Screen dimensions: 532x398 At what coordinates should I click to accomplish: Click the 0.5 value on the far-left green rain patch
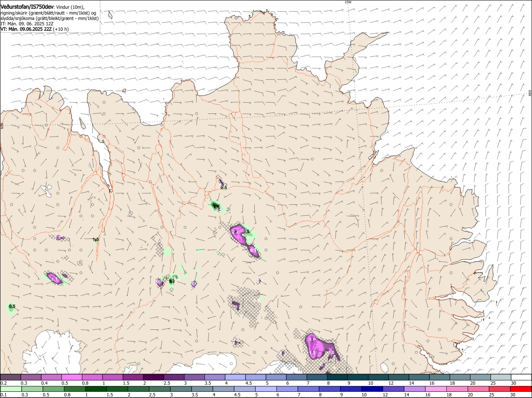click(12, 307)
